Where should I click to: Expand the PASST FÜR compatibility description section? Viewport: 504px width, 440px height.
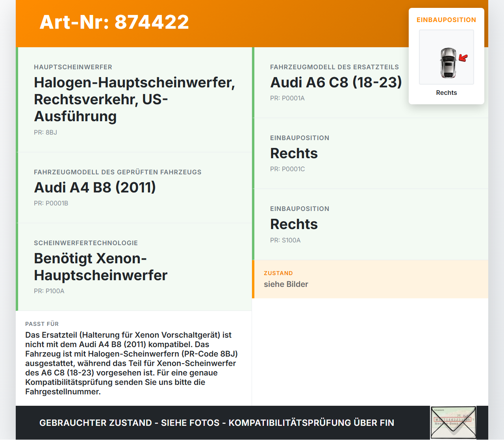[x=134, y=358]
